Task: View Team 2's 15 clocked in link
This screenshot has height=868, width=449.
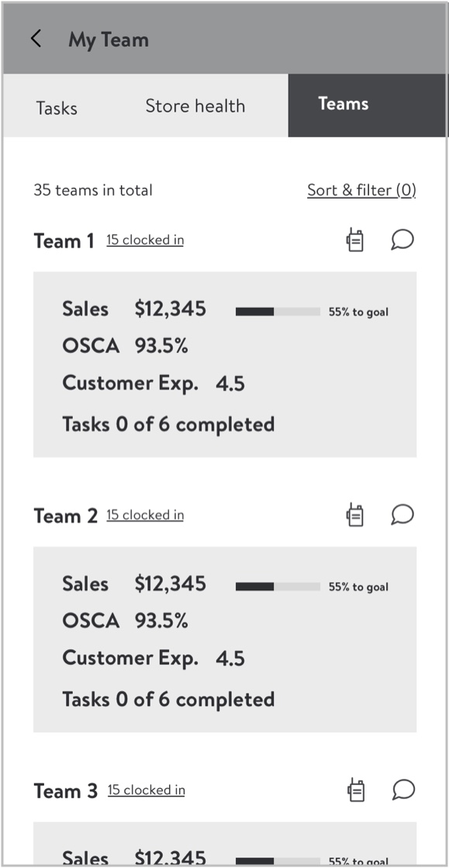Action: coord(145,515)
